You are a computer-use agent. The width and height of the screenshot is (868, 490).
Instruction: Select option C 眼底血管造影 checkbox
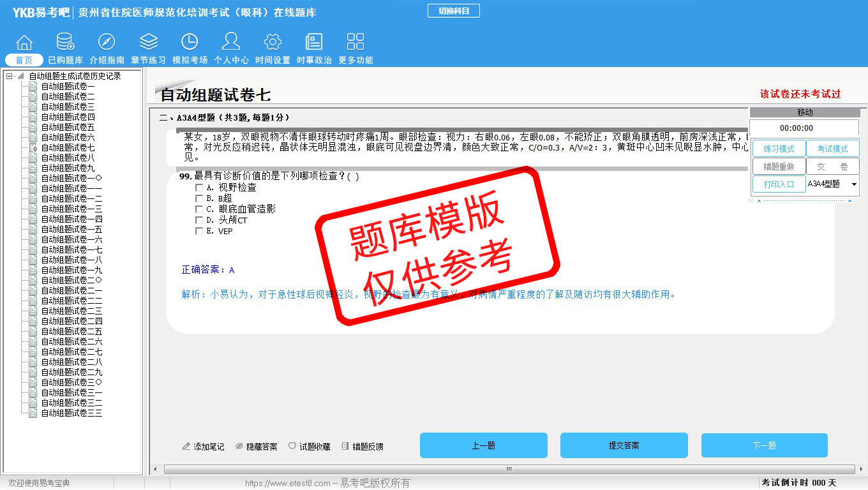pyautogui.click(x=199, y=209)
